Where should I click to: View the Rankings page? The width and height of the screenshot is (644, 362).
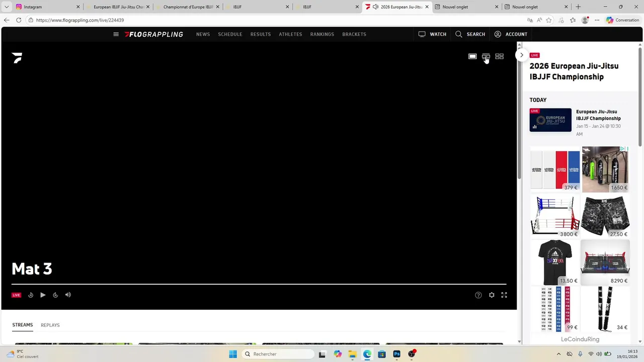[x=322, y=34]
